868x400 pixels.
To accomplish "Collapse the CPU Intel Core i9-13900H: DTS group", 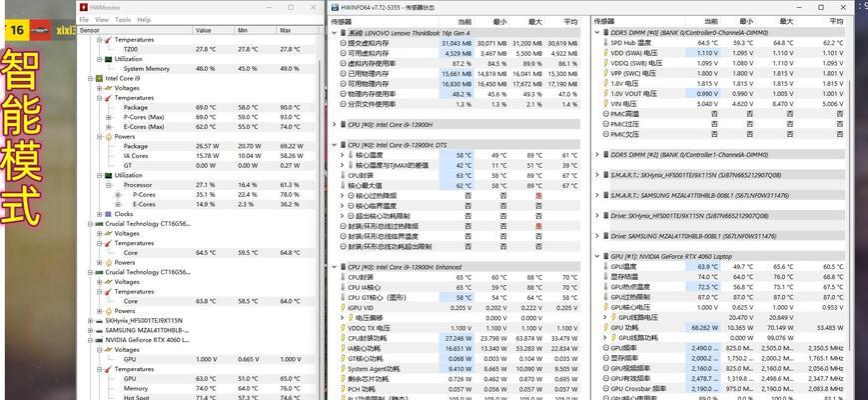I will pos(335,145).
